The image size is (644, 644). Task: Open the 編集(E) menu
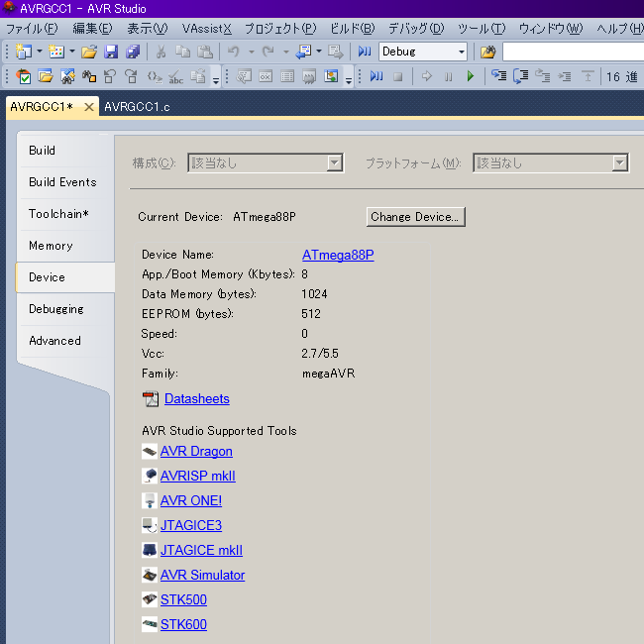[92, 29]
